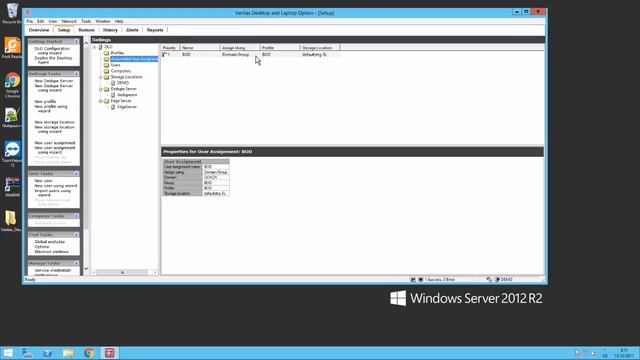Collapse the Tool Tasks panel
The image size is (640, 360).
(x=76, y=235)
